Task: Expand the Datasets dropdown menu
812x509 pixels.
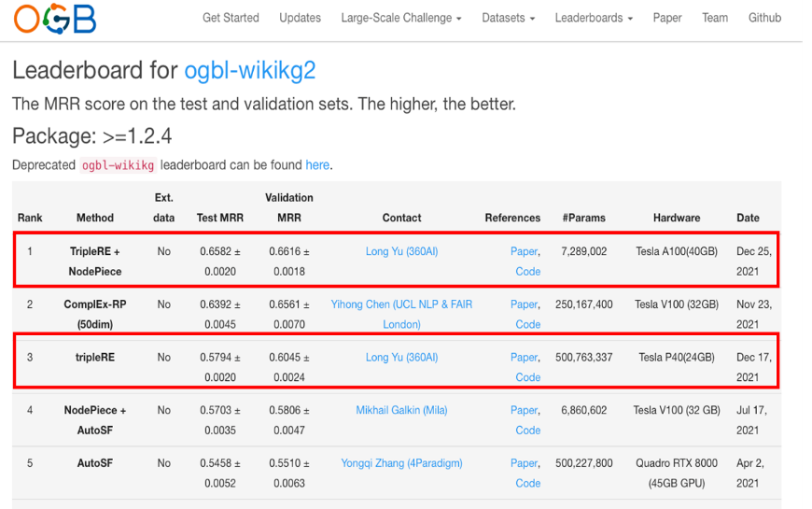Action: 508,18
